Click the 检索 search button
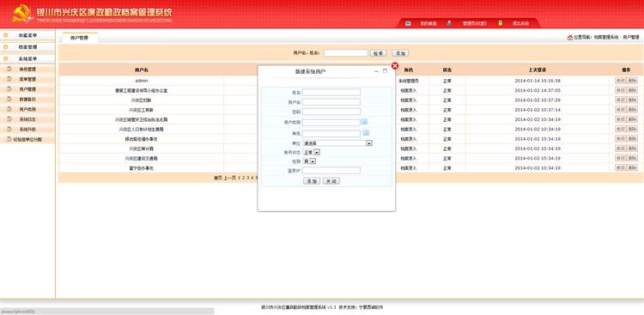The width and height of the screenshot is (644, 315). (378, 53)
